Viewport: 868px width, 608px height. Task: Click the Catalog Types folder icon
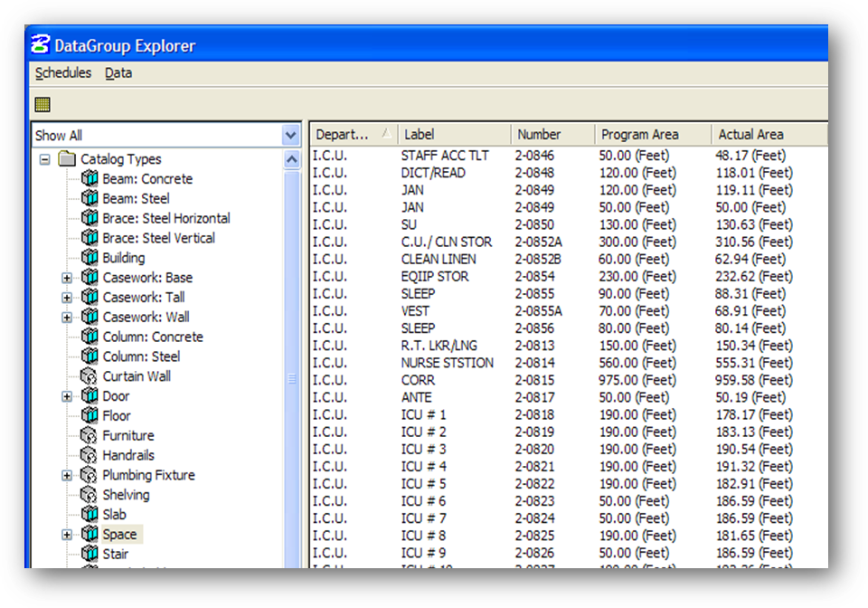tap(67, 159)
